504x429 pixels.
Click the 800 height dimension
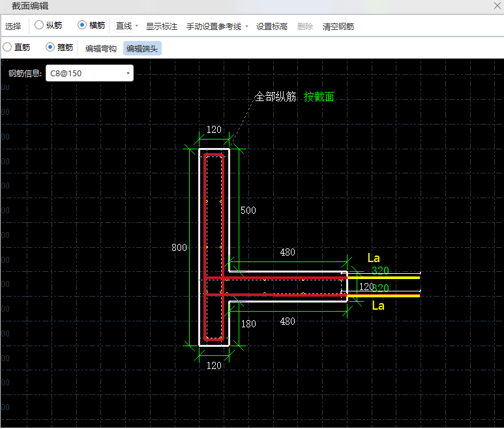coord(179,248)
